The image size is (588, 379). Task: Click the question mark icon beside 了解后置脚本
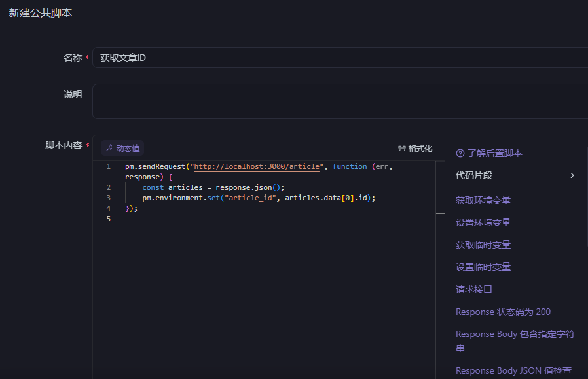(x=460, y=153)
